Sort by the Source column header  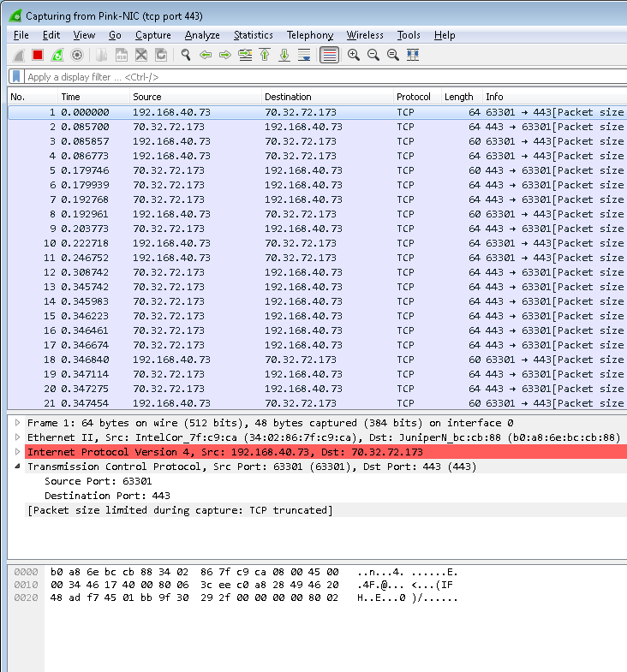[195, 97]
